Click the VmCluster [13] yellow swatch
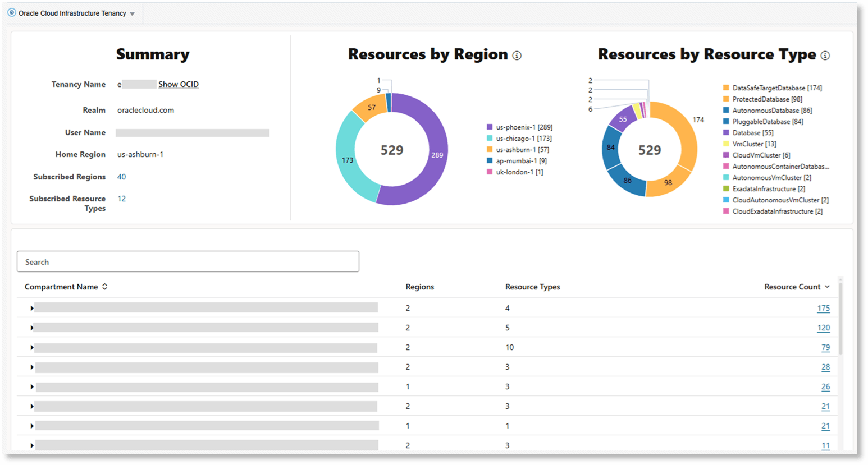The image size is (868, 465). click(726, 144)
